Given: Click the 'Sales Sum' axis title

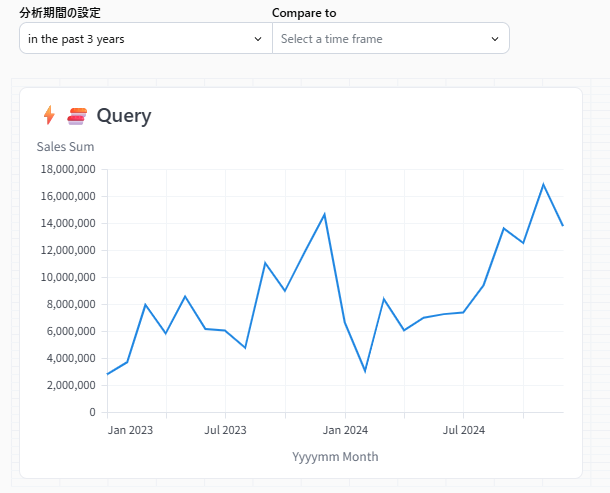Looking at the screenshot, I should pyautogui.click(x=65, y=147).
